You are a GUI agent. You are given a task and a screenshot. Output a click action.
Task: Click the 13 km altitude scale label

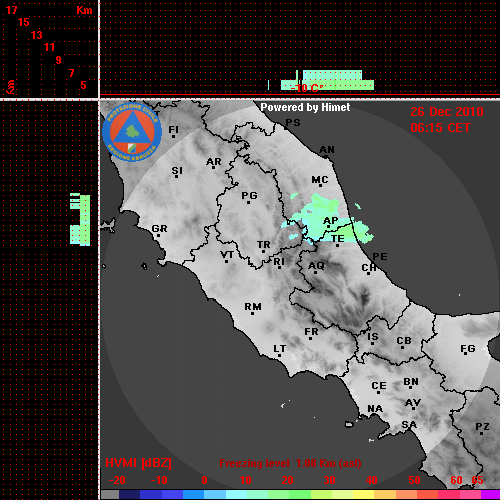(x=37, y=35)
